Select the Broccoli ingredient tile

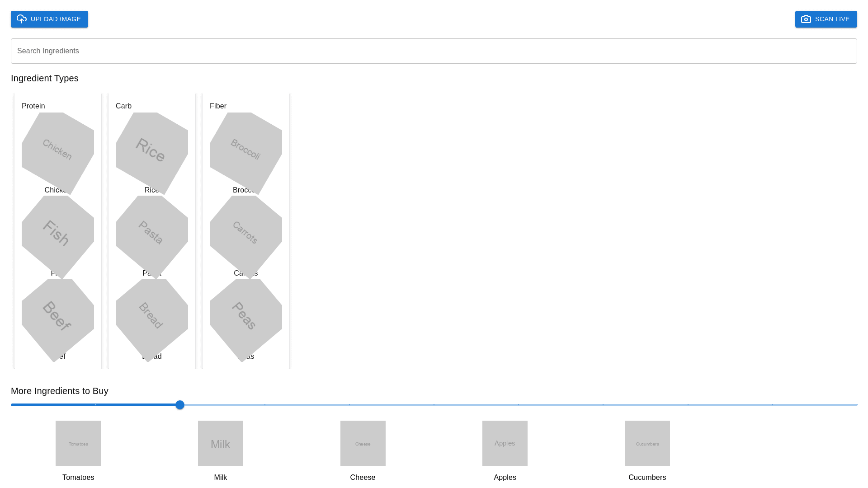246,150
